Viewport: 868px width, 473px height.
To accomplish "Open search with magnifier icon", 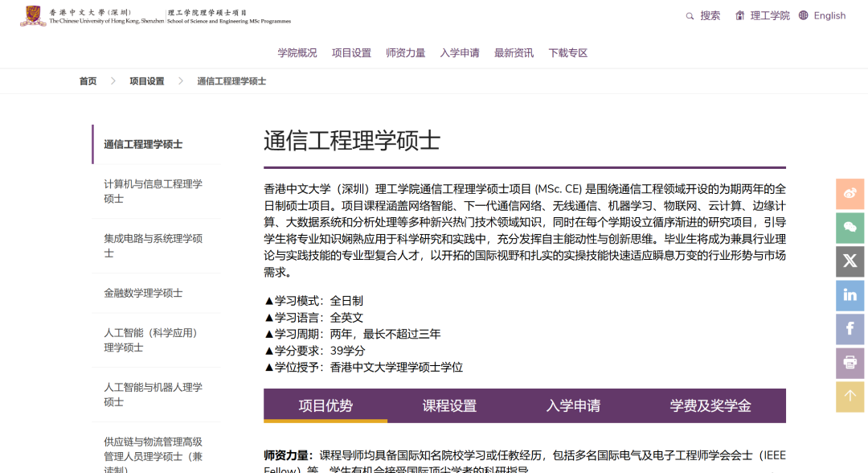I will click(x=690, y=15).
